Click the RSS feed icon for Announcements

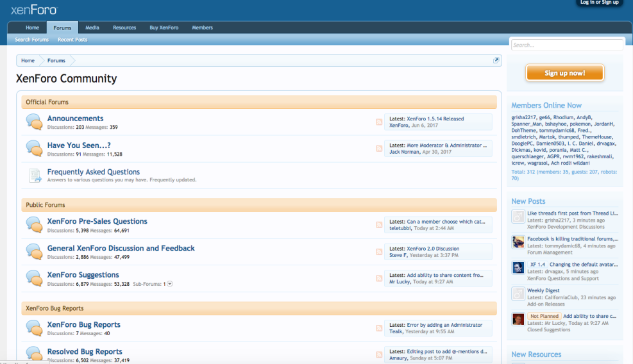point(379,122)
